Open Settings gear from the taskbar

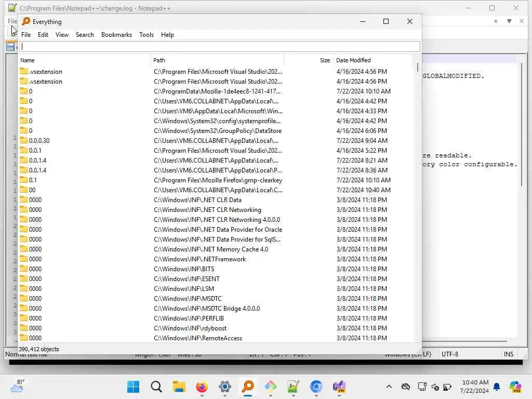(224, 387)
